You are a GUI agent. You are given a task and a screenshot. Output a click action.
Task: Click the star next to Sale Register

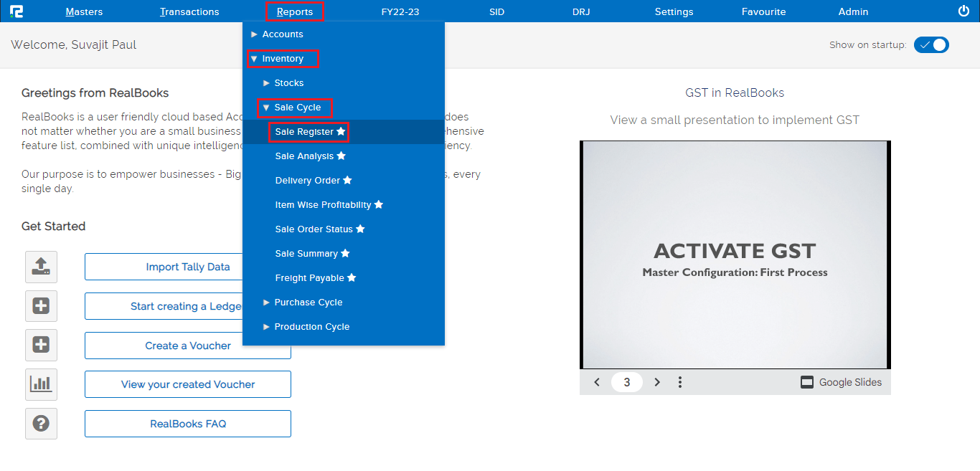pyautogui.click(x=341, y=132)
